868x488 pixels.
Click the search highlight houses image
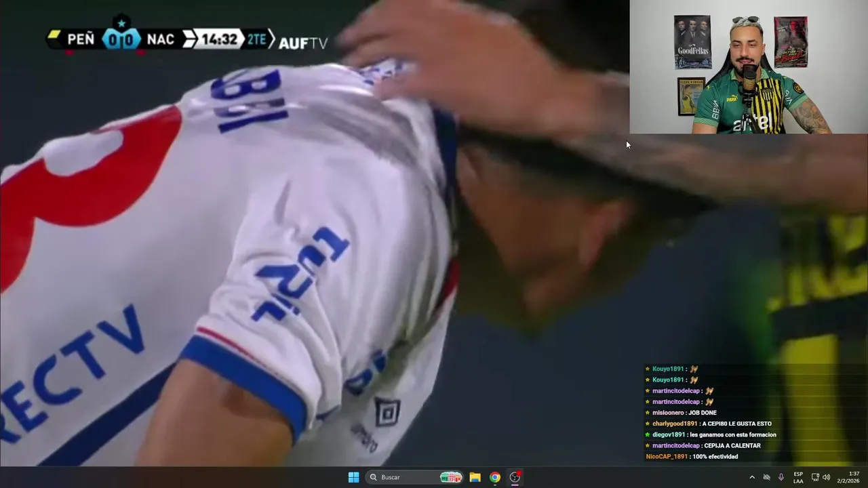coord(451,477)
